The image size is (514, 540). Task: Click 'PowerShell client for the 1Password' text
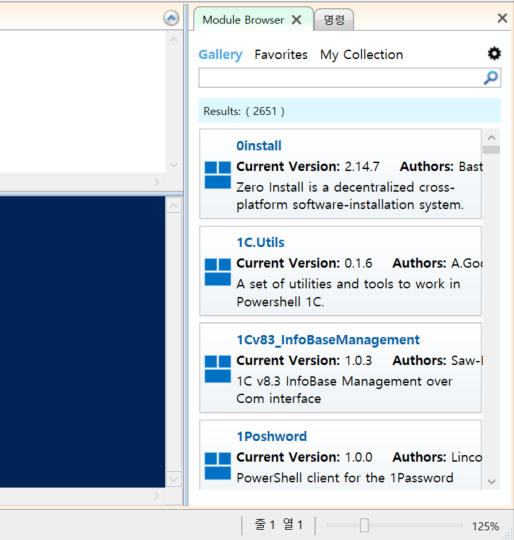345,478
